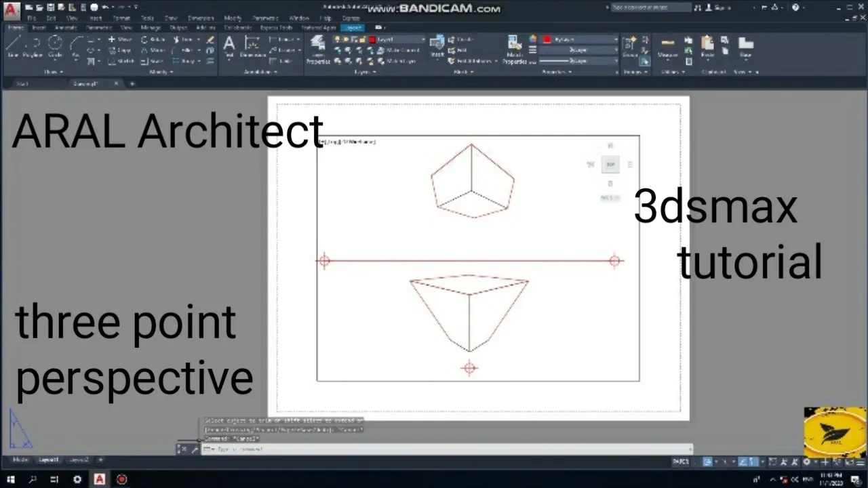The height and width of the screenshot is (488, 868).
Task: Select the Line tool in Draw panel
Action: pos(13,45)
